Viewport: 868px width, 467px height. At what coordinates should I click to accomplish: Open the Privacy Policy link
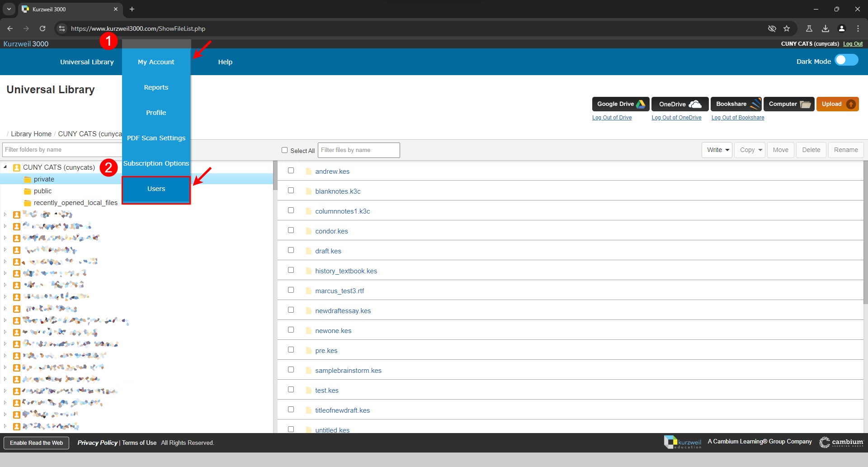[x=97, y=443]
